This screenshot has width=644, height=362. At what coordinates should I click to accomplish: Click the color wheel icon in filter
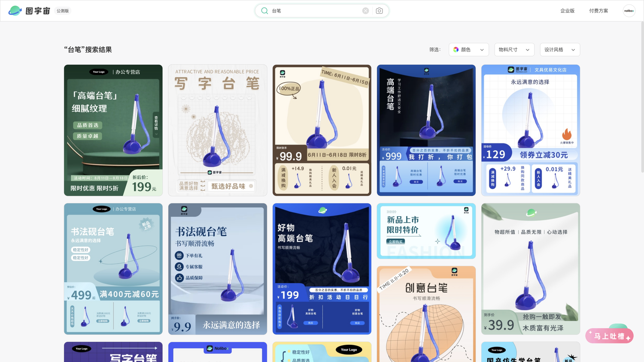[456, 50]
